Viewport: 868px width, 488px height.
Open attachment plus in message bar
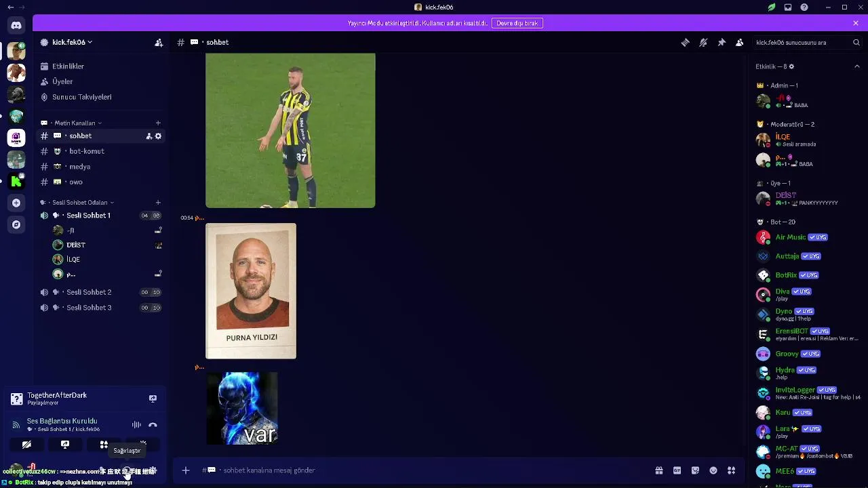pos(186,470)
